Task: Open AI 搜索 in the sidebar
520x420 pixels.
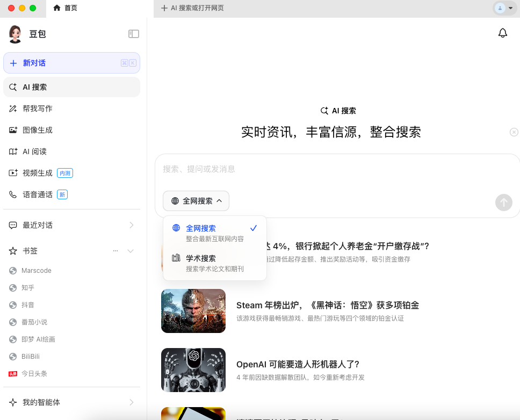Action: pos(71,87)
